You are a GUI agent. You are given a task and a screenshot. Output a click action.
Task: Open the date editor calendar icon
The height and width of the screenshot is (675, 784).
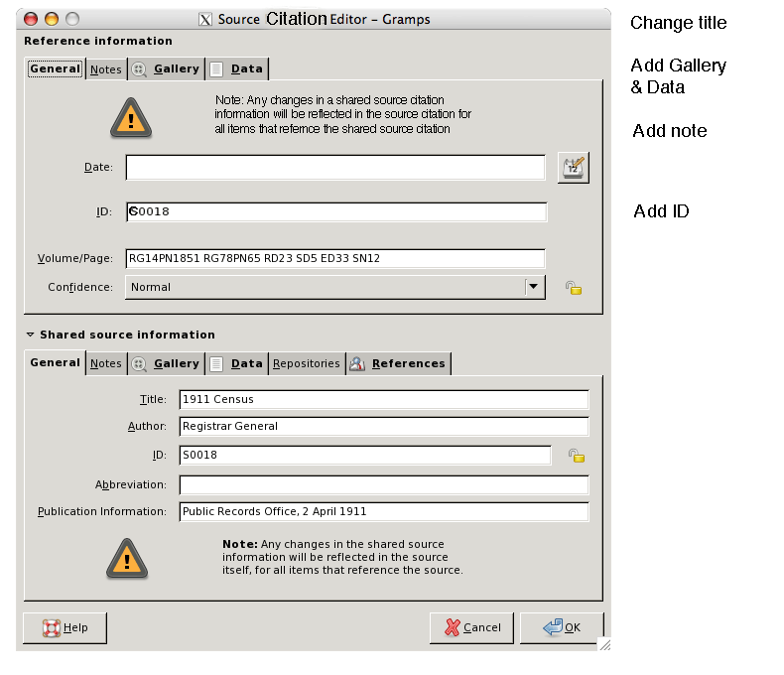(573, 168)
